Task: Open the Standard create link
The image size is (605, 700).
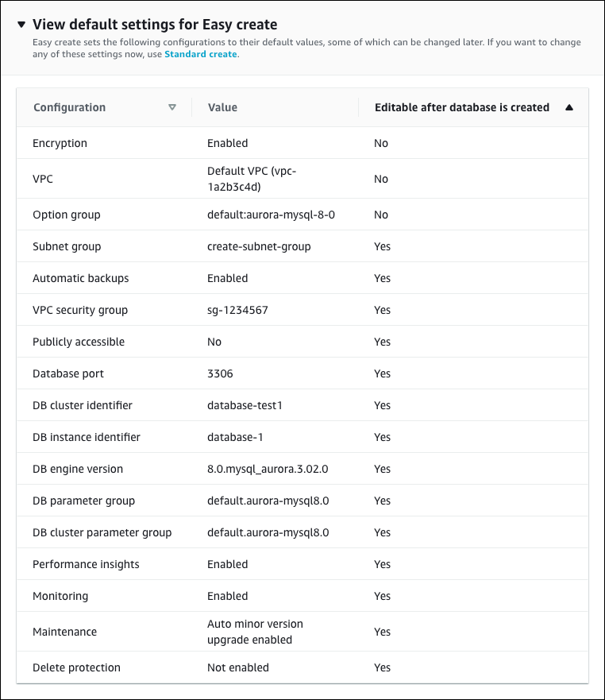Action: (x=198, y=54)
